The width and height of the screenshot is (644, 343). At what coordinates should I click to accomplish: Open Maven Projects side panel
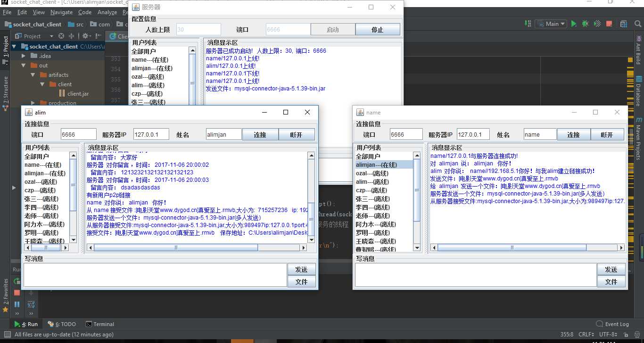pyautogui.click(x=638, y=139)
